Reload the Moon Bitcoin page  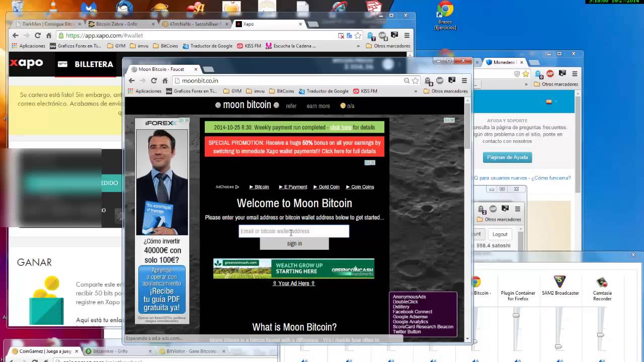point(154,80)
